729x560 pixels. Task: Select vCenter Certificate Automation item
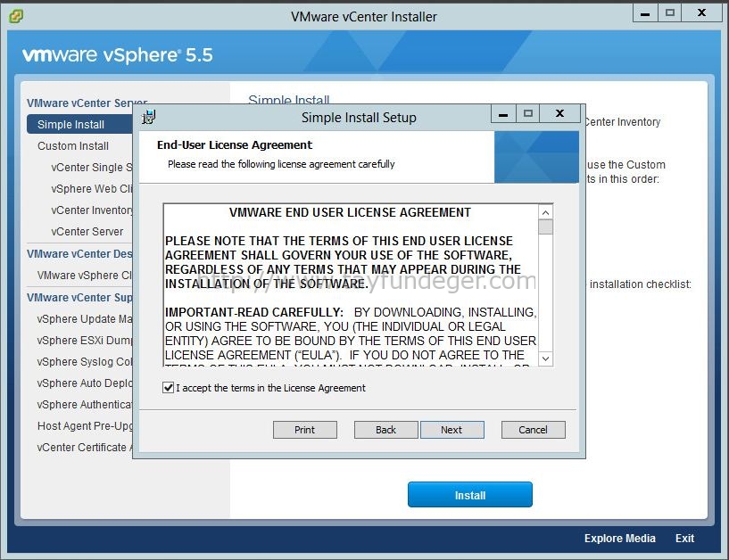pos(85,447)
